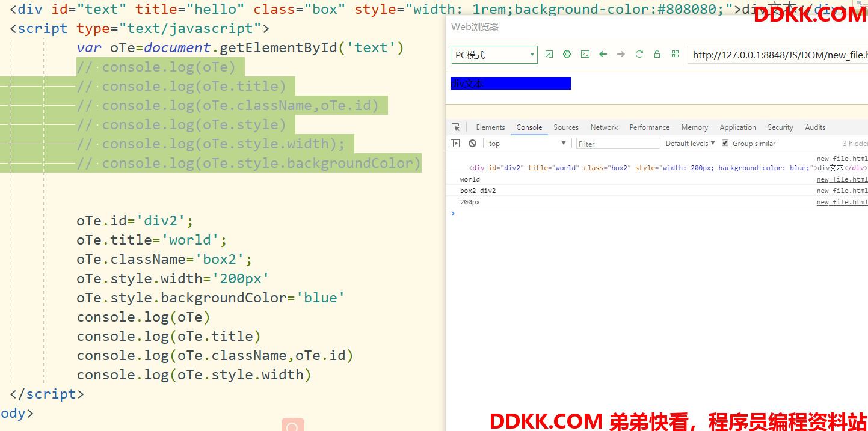Viewport: 868px width, 431px height.
Task: Open the web browser settings gear
Action: click(x=567, y=54)
